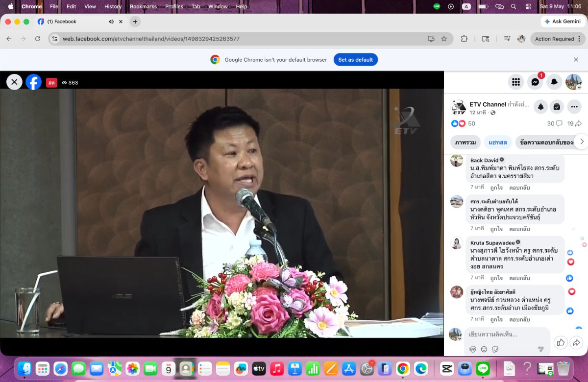588x382 pixels.
Task: Like Back David's comment
Action: (496, 188)
